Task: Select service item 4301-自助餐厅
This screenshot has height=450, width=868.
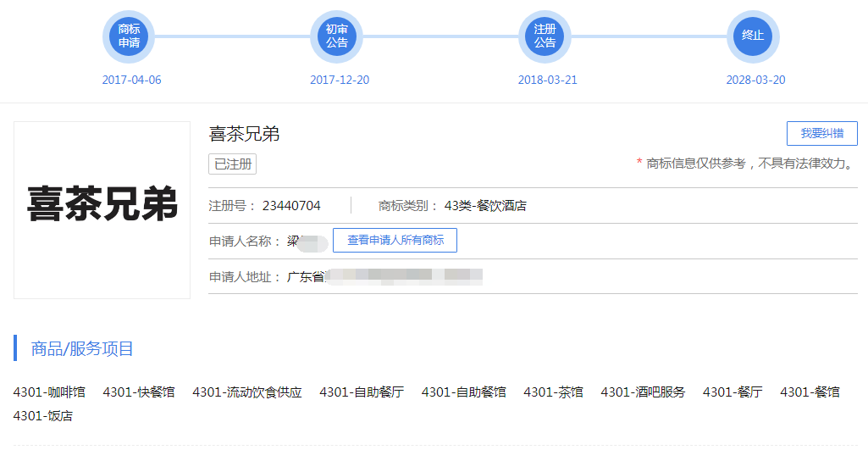Action: [362, 392]
